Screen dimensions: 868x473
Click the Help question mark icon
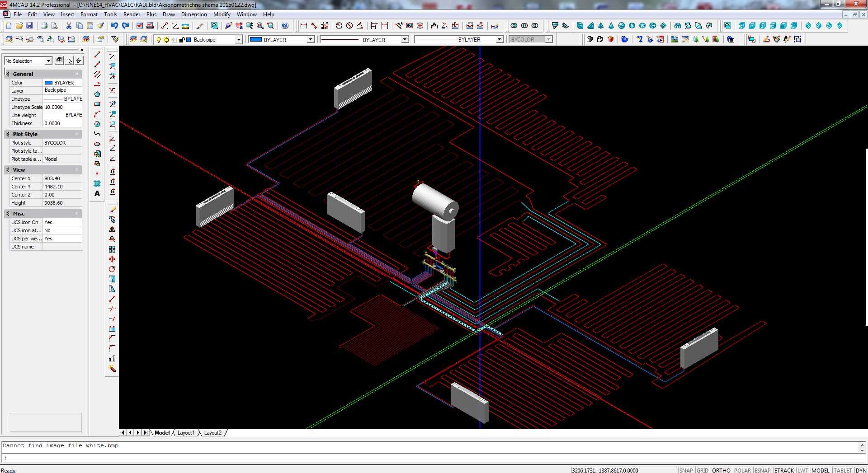click(x=285, y=26)
